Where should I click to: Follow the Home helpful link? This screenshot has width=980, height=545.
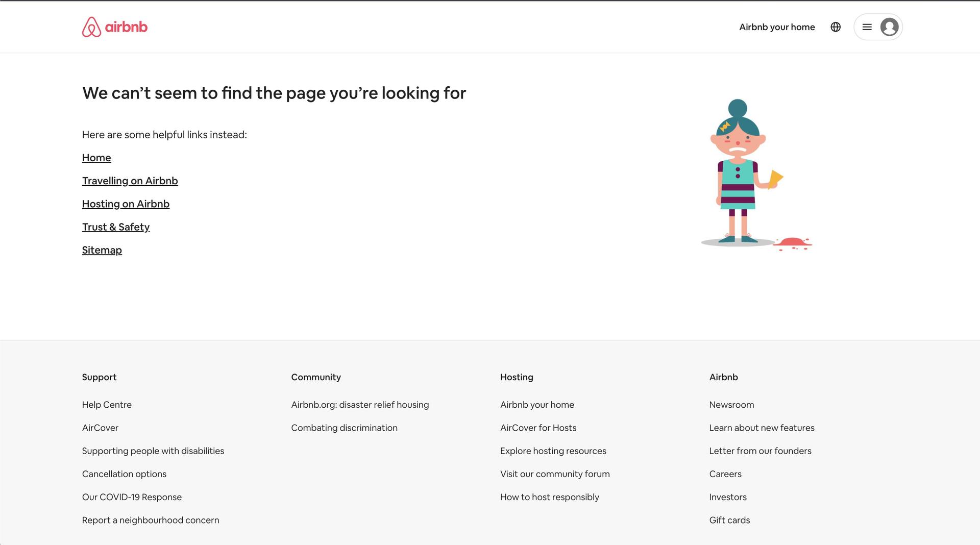point(96,158)
